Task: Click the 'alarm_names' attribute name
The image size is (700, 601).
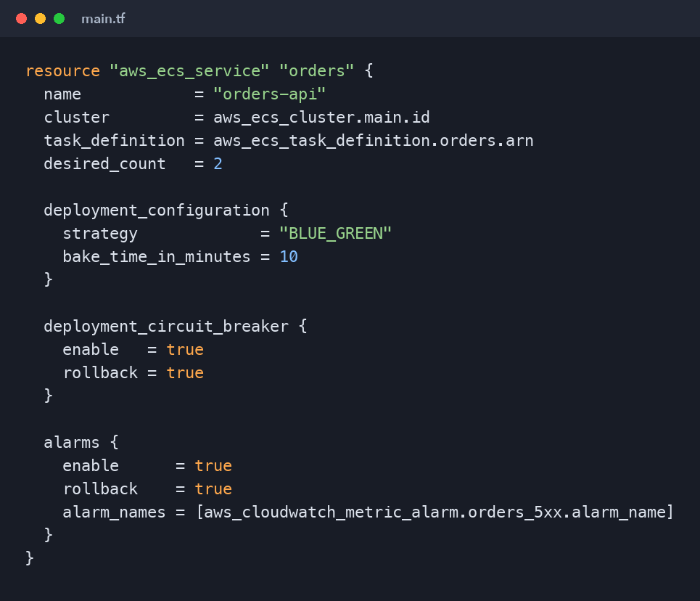Action: point(115,512)
